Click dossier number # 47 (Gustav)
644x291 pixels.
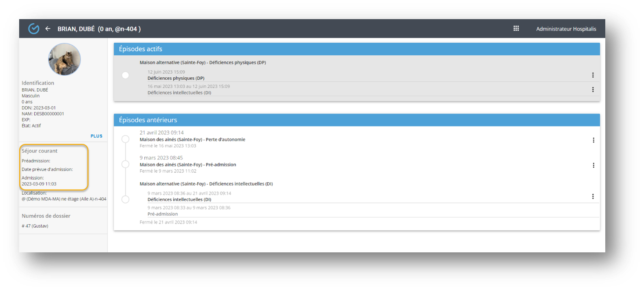coord(35,226)
